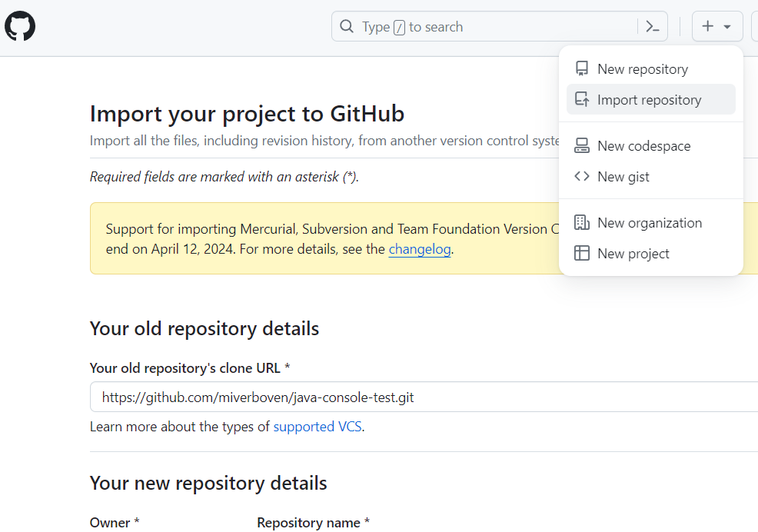758x532 pixels.
Task: Open the changelog link
Action: click(x=420, y=249)
